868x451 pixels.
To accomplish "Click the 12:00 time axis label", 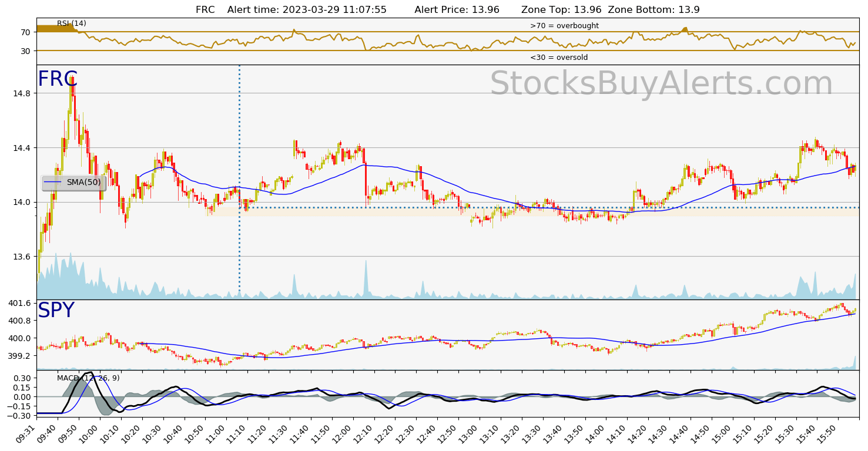I will 342,433.
